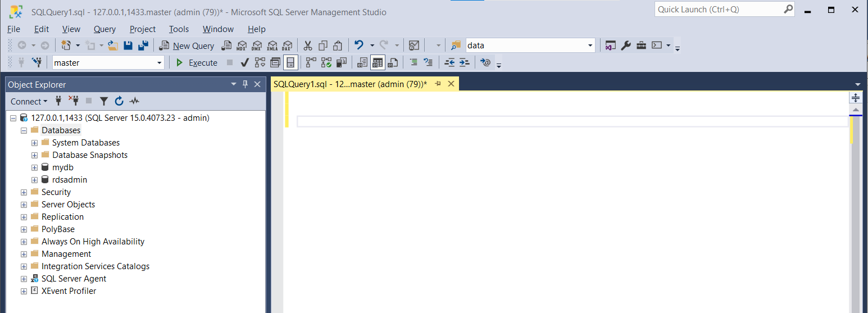Open the undo history dropdown arrow
This screenshot has height=313, width=868.
pos(372,46)
